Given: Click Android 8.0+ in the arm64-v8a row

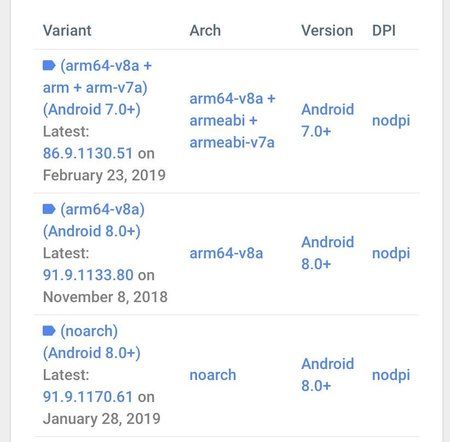Looking at the screenshot, I should click(327, 253).
